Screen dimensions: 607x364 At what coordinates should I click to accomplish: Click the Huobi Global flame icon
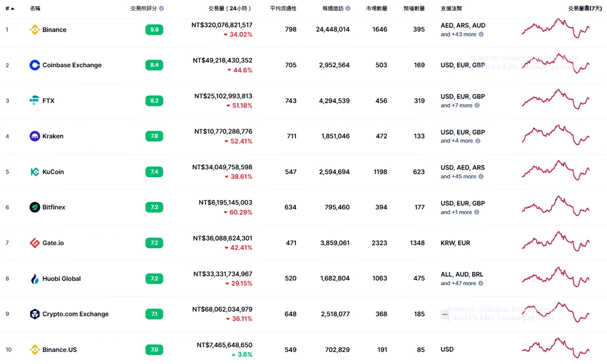(x=35, y=278)
